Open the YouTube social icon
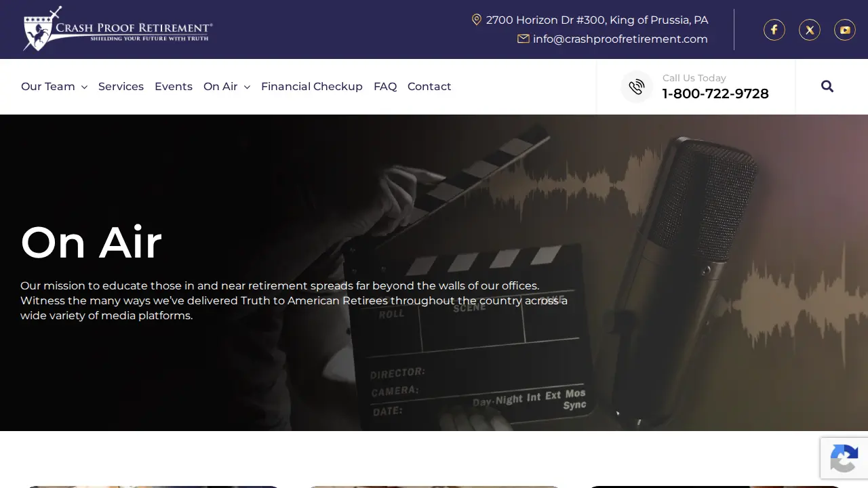Image resolution: width=868 pixels, height=488 pixels. coord(845,30)
